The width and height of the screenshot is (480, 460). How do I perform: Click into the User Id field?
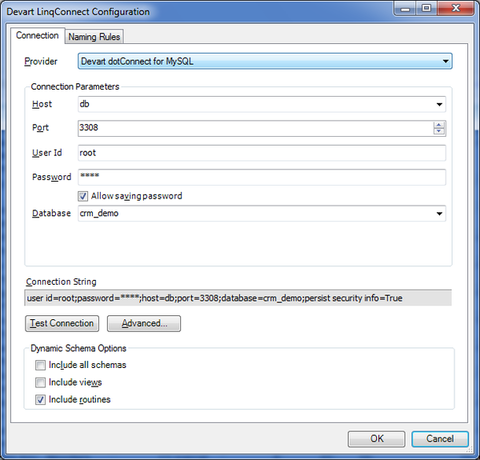(262, 153)
